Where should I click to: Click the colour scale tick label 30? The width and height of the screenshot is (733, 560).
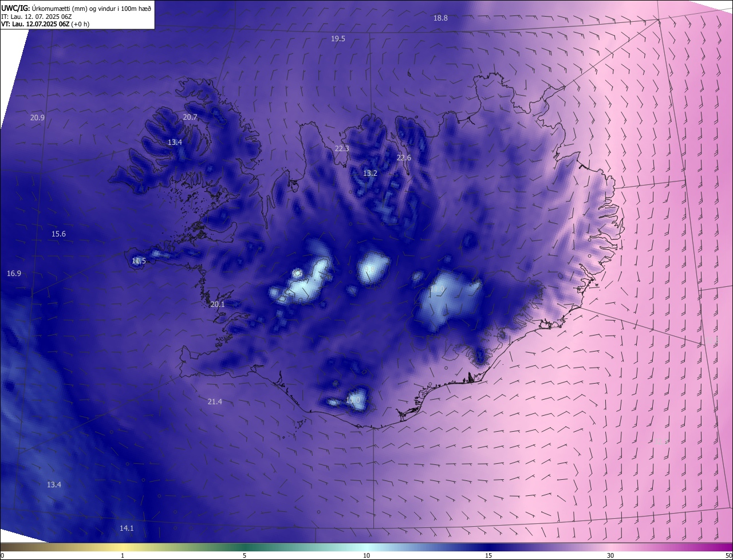pyautogui.click(x=610, y=555)
